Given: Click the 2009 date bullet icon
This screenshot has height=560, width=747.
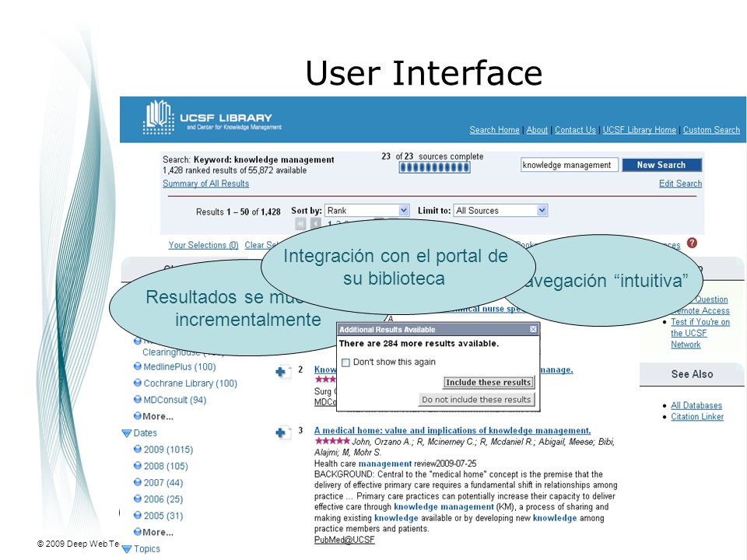Looking at the screenshot, I should (137, 449).
